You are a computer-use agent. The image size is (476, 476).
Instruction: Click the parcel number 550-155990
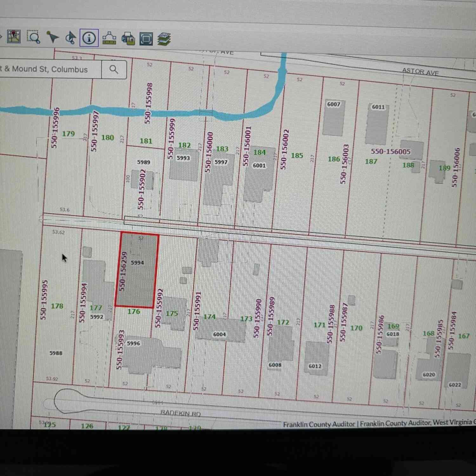(x=257, y=318)
